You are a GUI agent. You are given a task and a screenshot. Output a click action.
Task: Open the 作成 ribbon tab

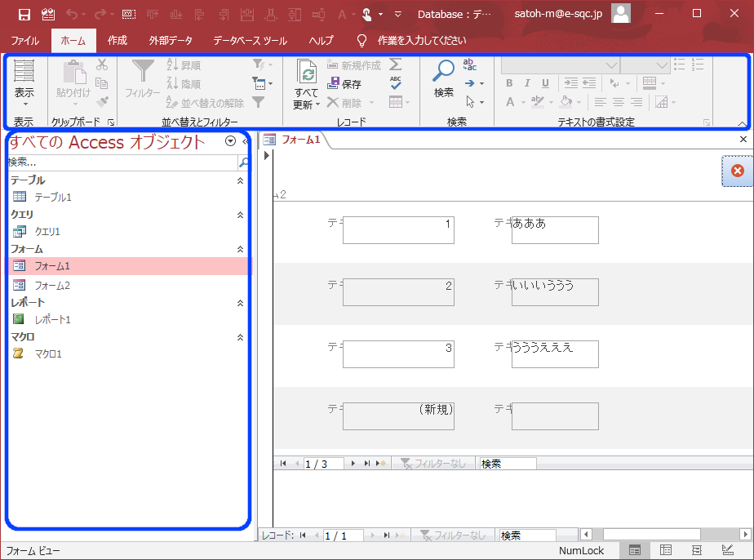(118, 40)
